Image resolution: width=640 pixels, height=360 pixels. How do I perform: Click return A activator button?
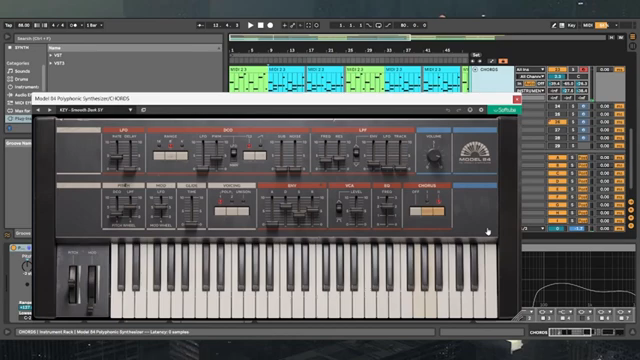click(x=557, y=158)
